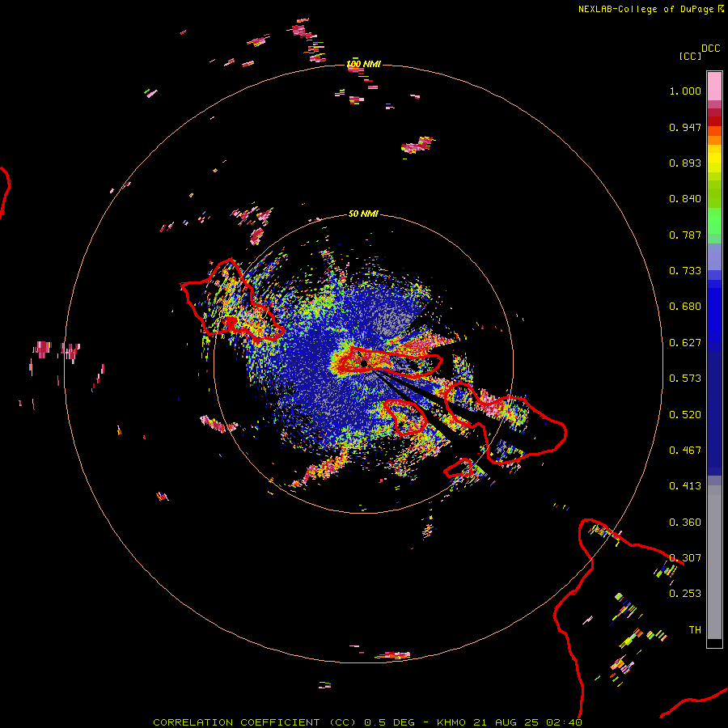Click the 0.893 scale value

685,163
